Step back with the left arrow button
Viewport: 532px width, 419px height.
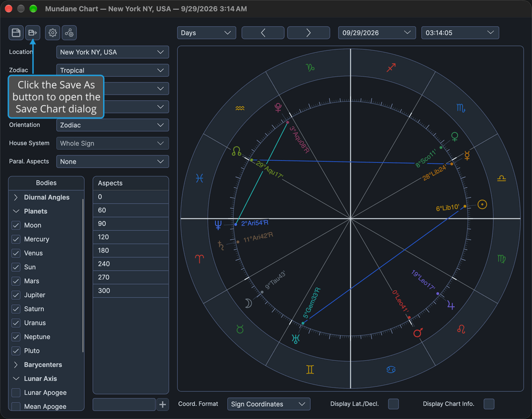(x=263, y=33)
